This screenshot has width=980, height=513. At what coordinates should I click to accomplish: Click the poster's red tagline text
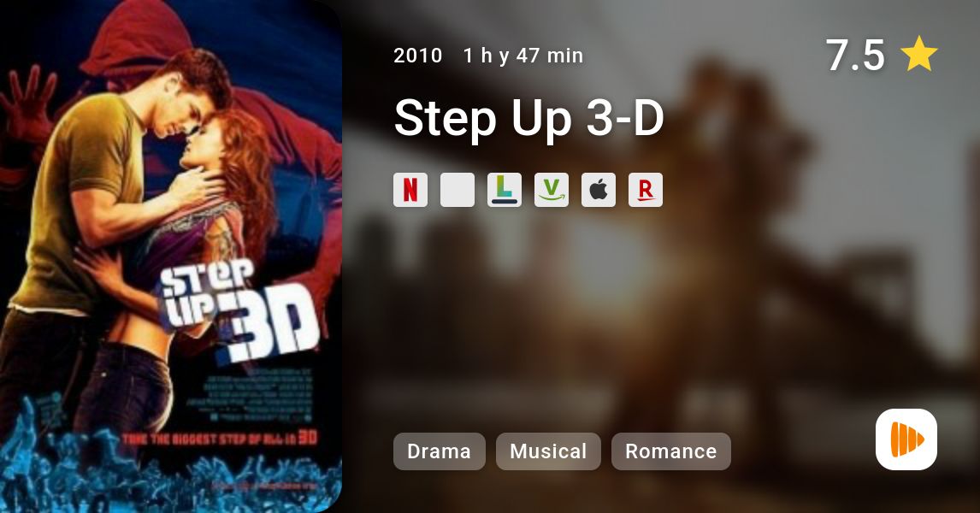coord(219,438)
